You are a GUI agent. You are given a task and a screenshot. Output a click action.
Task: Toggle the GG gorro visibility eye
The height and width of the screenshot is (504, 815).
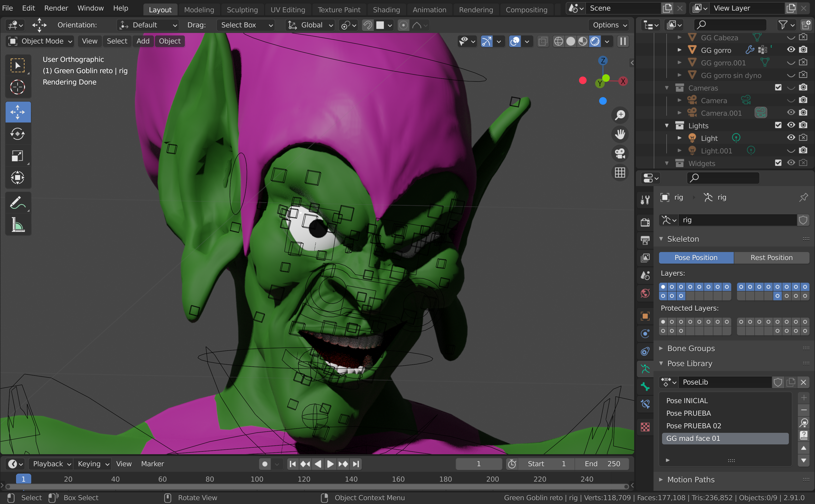point(791,50)
